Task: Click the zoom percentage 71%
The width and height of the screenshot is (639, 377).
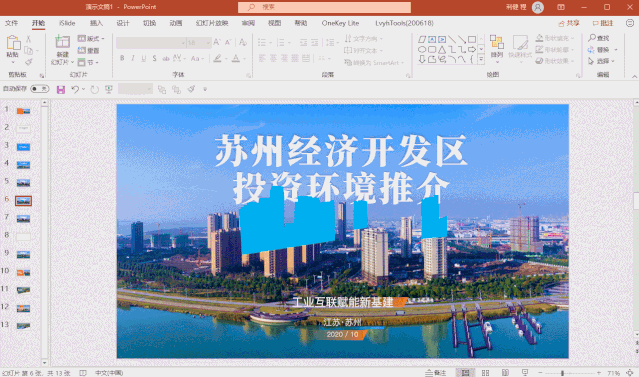Action: [x=613, y=373]
